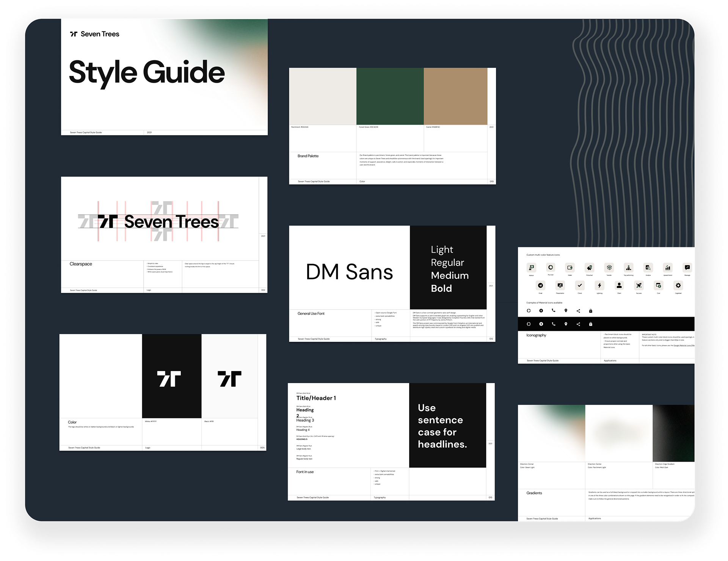This screenshot has height=561, width=728.
Task: Click the white phone icon on black bar
Action: click(554, 324)
